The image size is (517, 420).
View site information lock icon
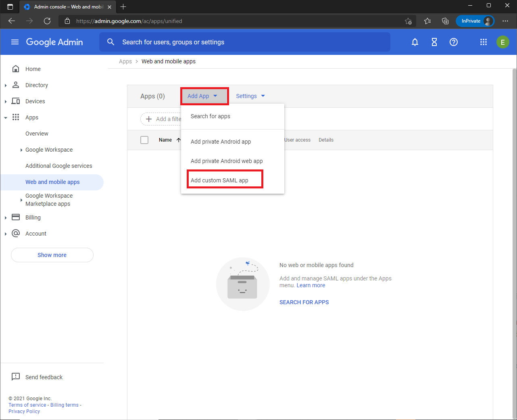[67, 21]
